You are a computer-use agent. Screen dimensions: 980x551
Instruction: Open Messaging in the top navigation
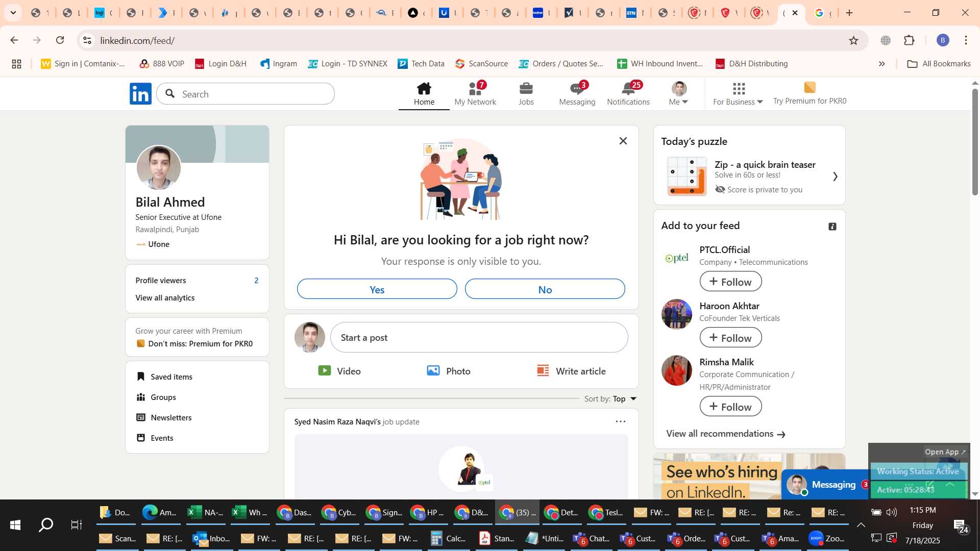click(577, 94)
